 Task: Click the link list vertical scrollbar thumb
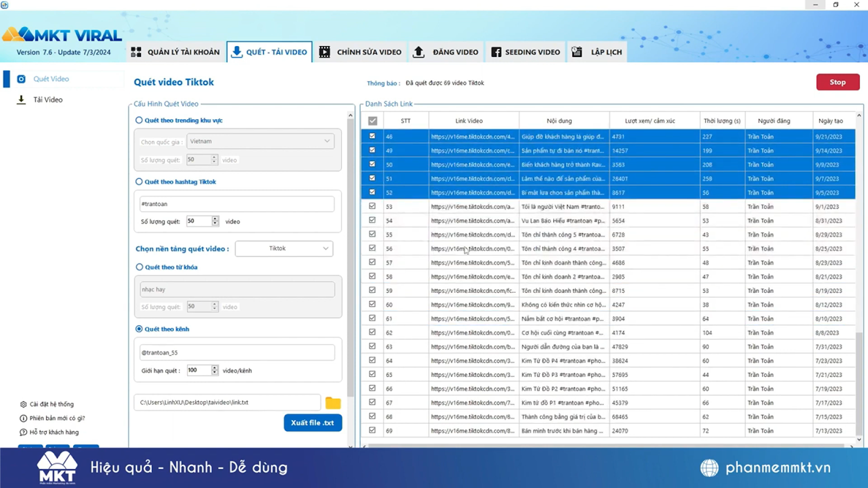(x=859, y=384)
